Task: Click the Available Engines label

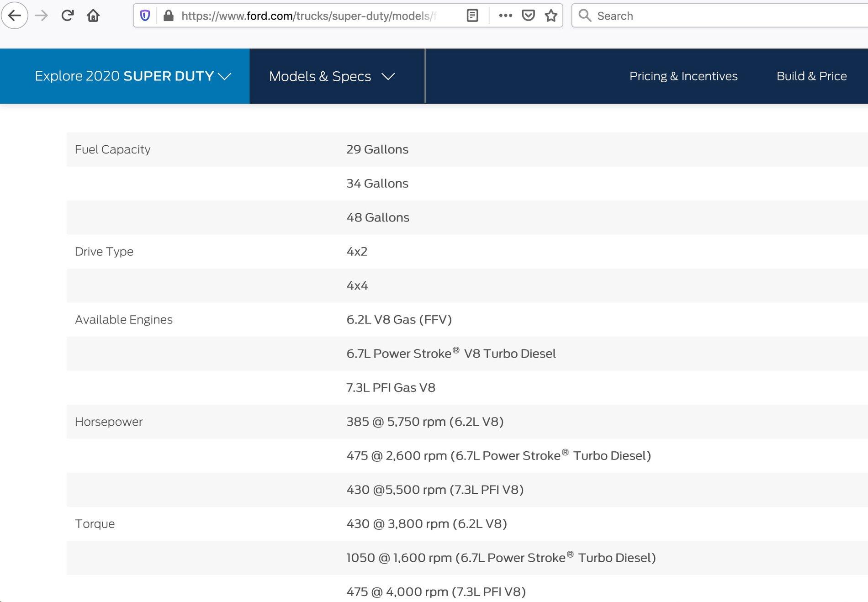Action: coord(124,320)
